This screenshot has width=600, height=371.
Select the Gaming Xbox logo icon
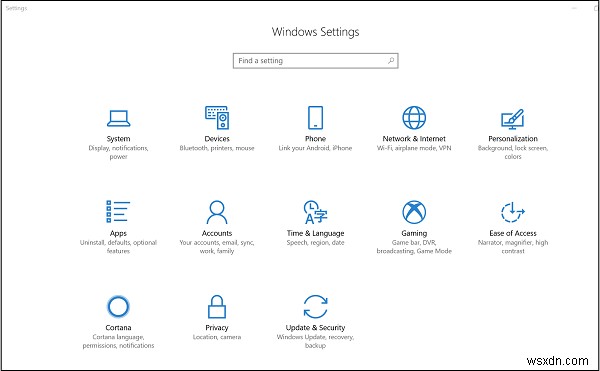[x=414, y=212]
